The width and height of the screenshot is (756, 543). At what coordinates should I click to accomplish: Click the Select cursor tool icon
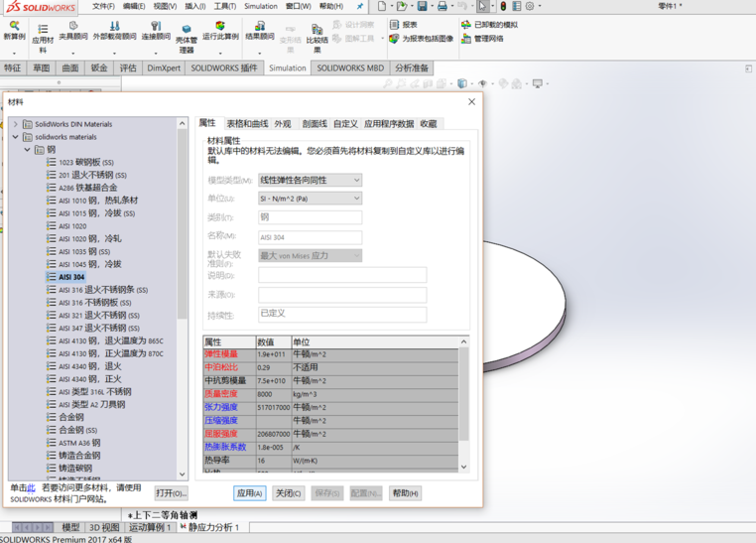pyautogui.click(x=482, y=6)
